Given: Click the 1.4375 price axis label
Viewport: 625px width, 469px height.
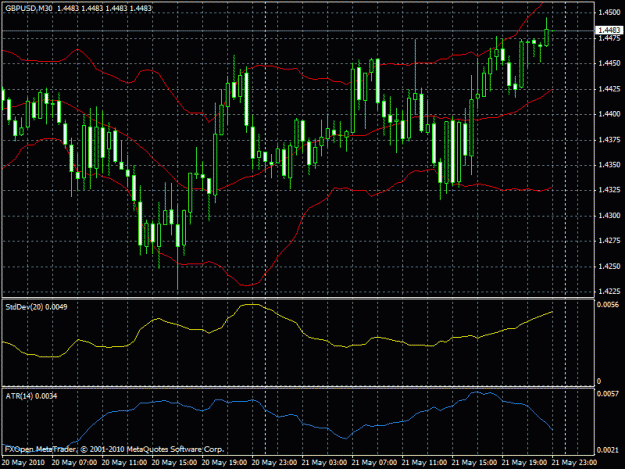Looking at the screenshot, I should pos(609,140).
